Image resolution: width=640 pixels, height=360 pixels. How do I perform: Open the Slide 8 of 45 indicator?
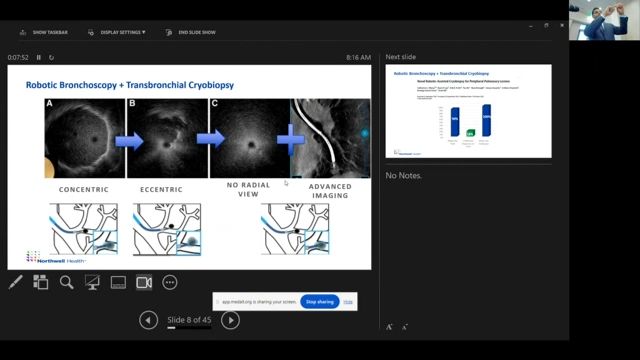[x=189, y=320]
